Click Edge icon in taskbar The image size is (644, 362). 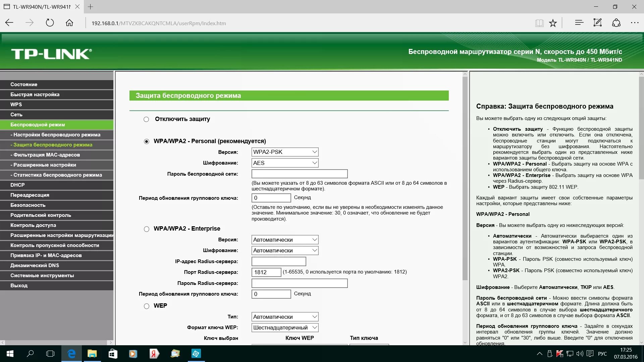(71, 354)
